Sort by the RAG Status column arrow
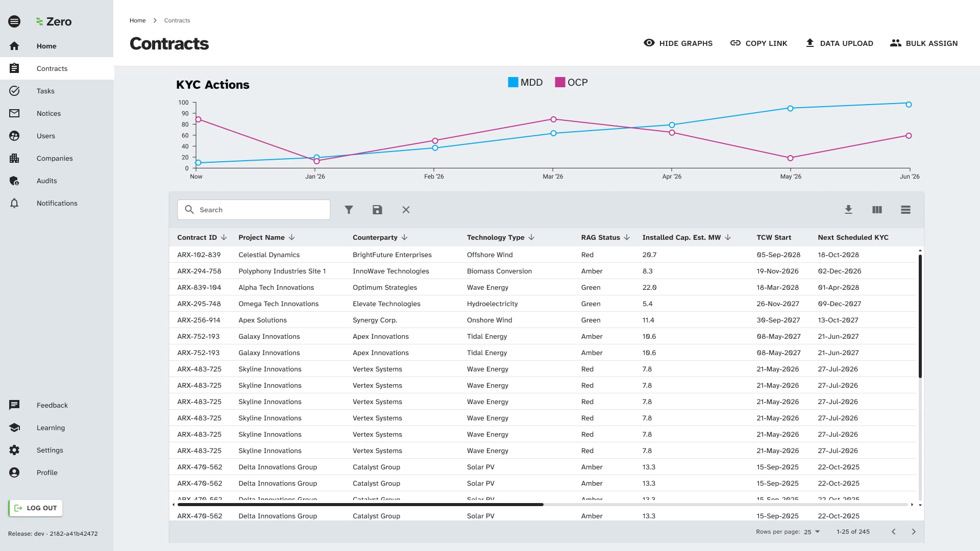The image size is (980, 551). 627,237
